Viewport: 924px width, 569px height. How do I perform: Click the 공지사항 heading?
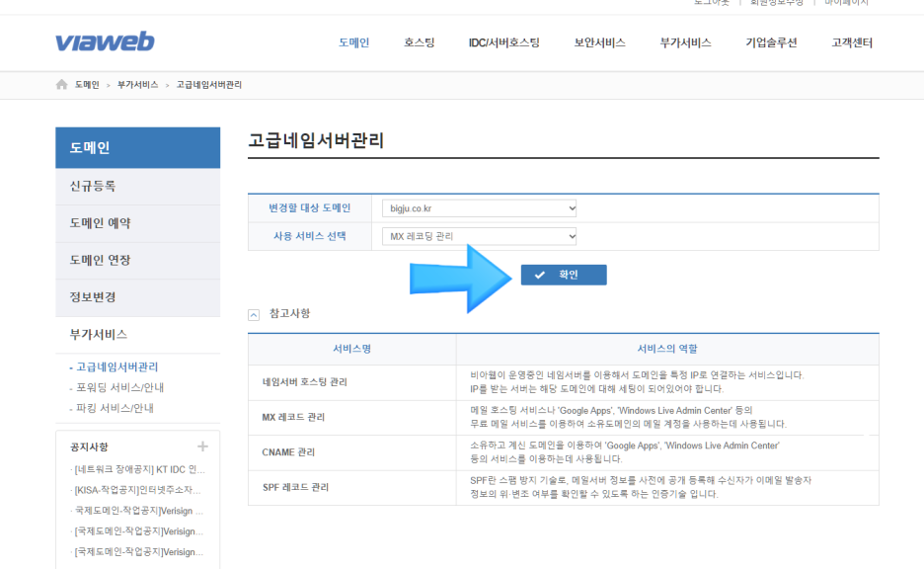(x=89, y=447)
